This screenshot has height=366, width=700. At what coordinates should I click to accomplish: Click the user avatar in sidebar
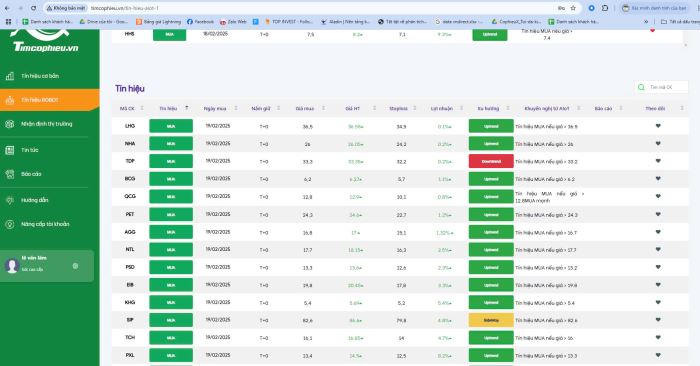pyautogui.click(x=12, y=266)
